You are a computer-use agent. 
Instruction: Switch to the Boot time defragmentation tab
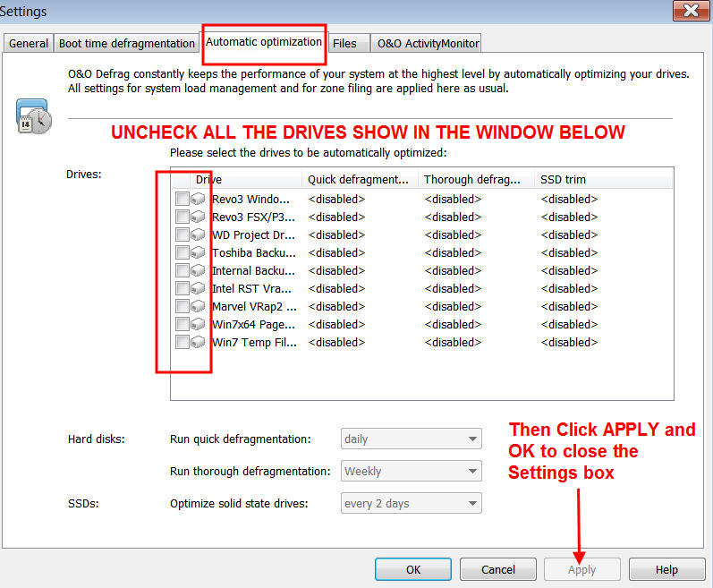click(x=127, y=43)
